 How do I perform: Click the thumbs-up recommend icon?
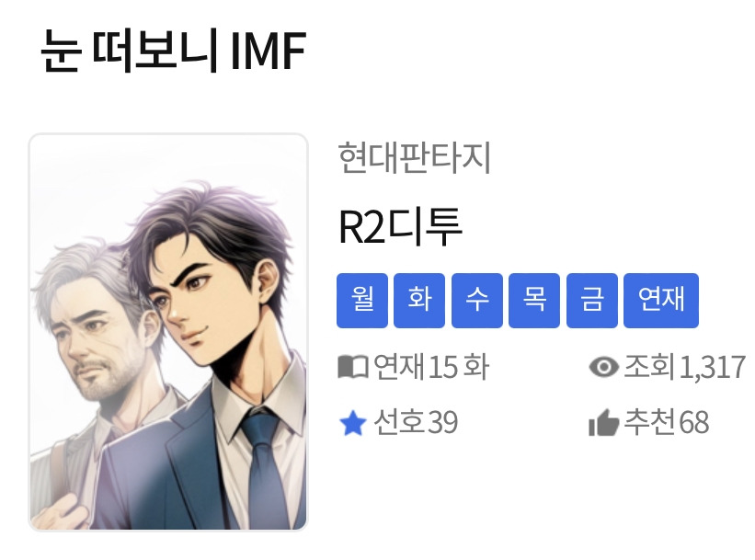[x=604, y=423]
